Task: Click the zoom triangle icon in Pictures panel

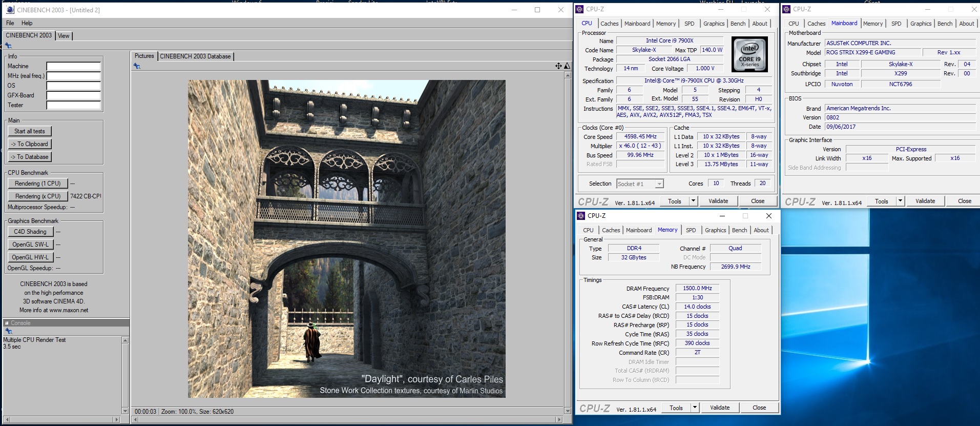Action: (x=567, y=66)
